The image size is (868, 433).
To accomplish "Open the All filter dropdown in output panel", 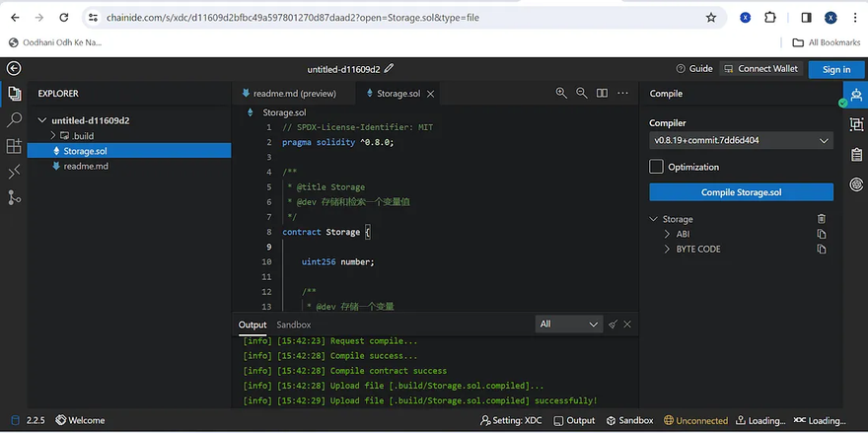I will coord(568,325).
